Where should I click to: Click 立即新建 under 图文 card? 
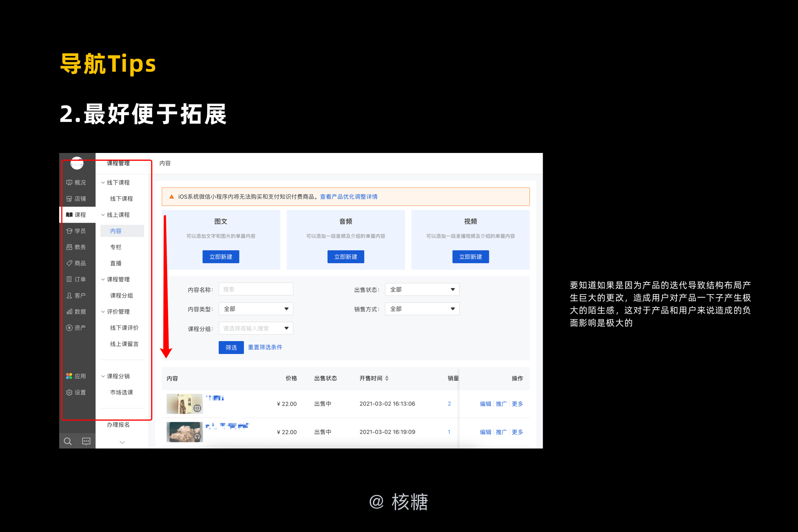(x=221, y=257)
